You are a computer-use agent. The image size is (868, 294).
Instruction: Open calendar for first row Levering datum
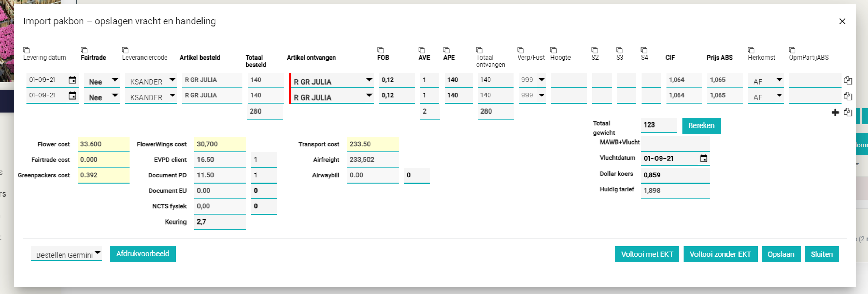(x=72, y=80)
